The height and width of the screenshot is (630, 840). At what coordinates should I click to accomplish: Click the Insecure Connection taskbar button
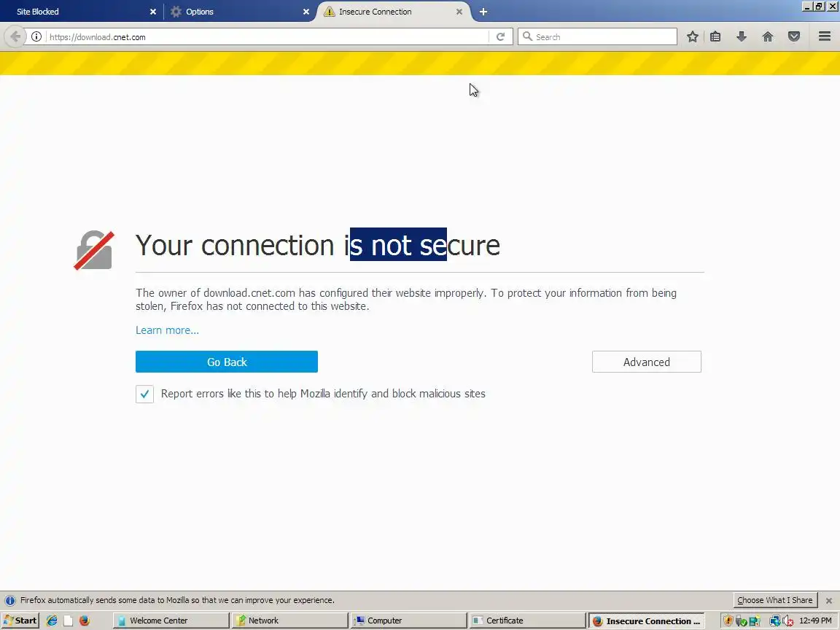point(647,621)
